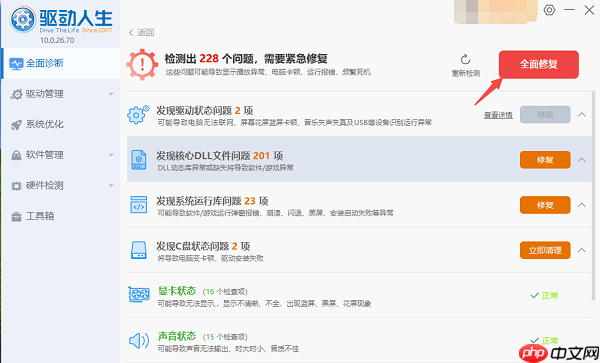Viewport: 600px width, 363px height.
Task: Collapse the C盘状态问题 row chevron
Action: coord(582,250)
